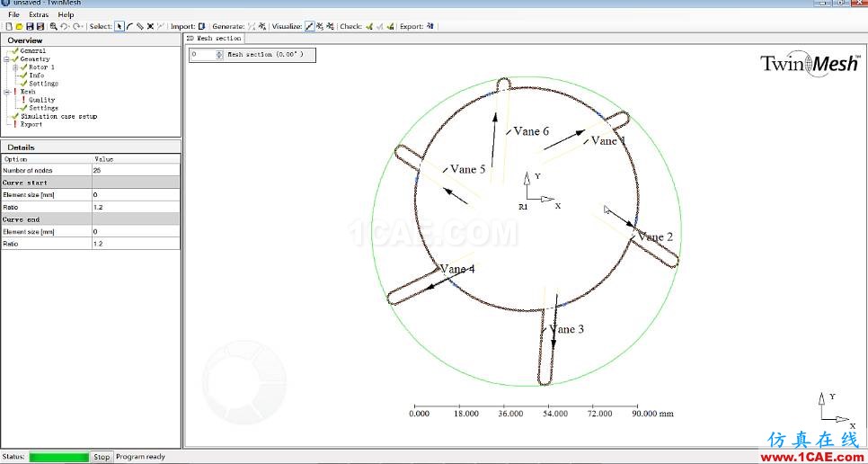Screen dimensions: 868x464
Task: Click the Save As floppy disk icon
Action: 40,26
